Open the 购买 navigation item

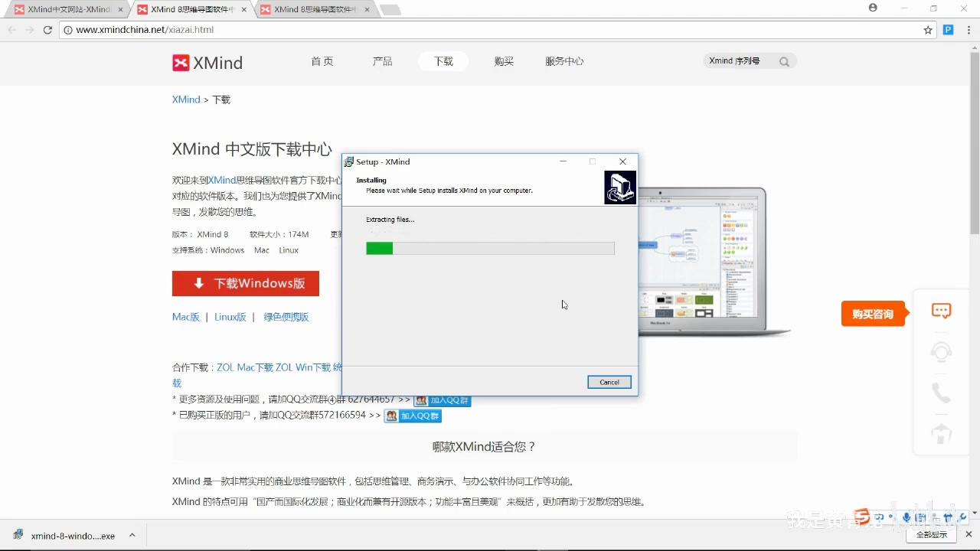pos(504,61)
